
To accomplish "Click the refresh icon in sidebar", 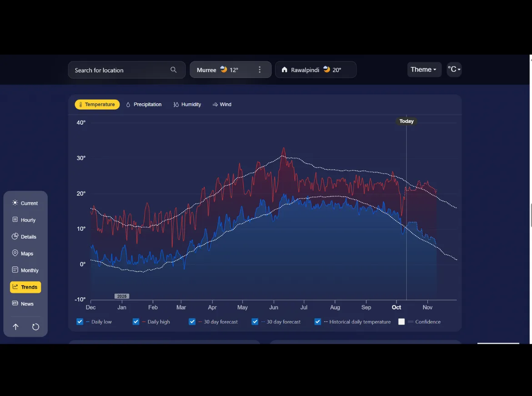I will click(35, 327).
